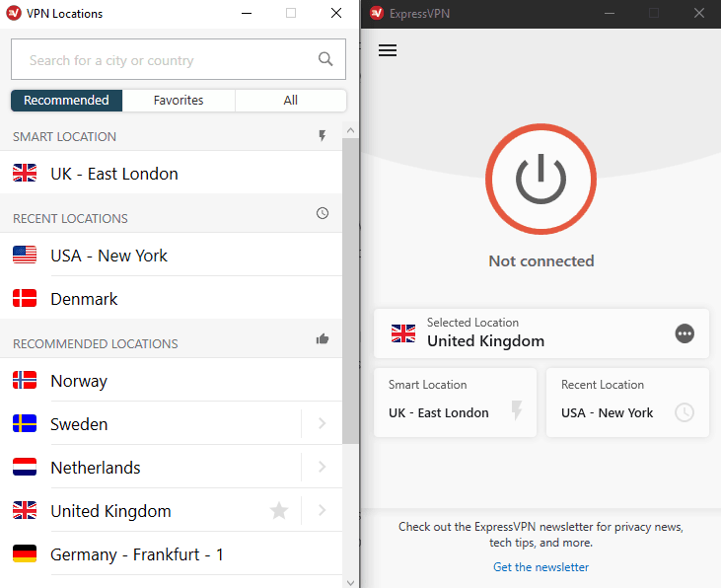This screenshot has width=721, height=588.
Task: Close the ExpressVPN main window
Action: tap(699, 13)
